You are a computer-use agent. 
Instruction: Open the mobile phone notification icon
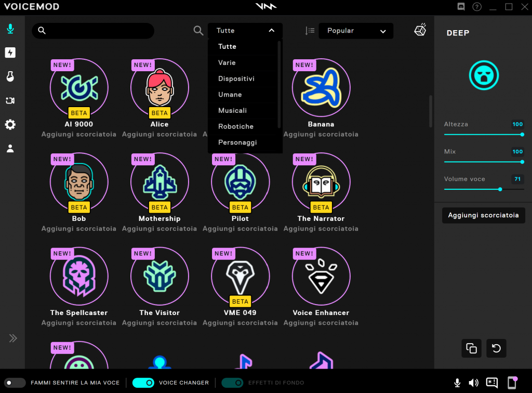point(512,383)
